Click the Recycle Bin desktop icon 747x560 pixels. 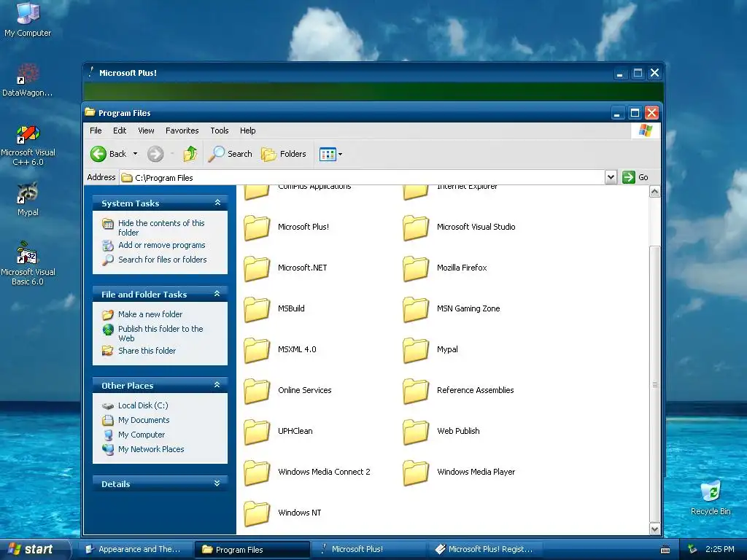coord(711,498)
